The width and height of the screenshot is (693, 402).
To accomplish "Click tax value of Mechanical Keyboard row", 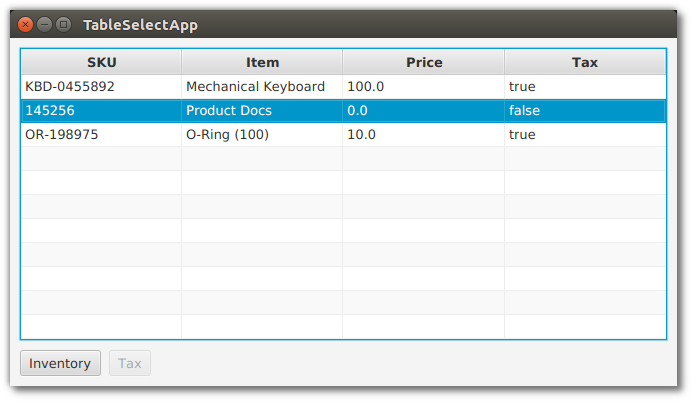I will (x=522, y=87).
